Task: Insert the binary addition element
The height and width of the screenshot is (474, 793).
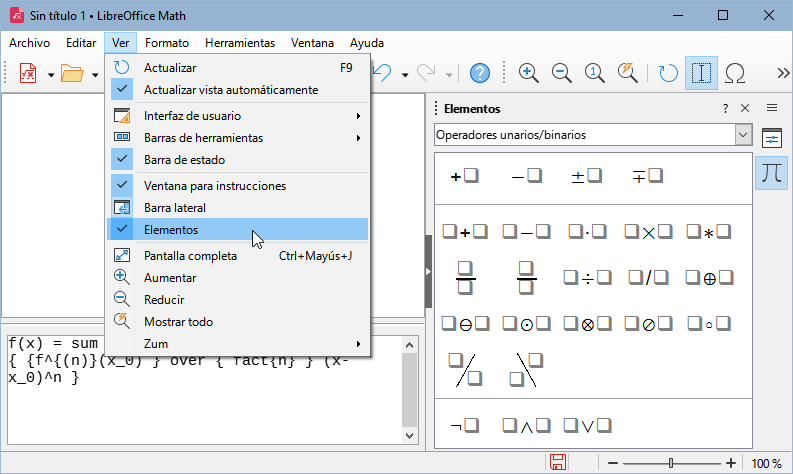Action: pos(465,232)
